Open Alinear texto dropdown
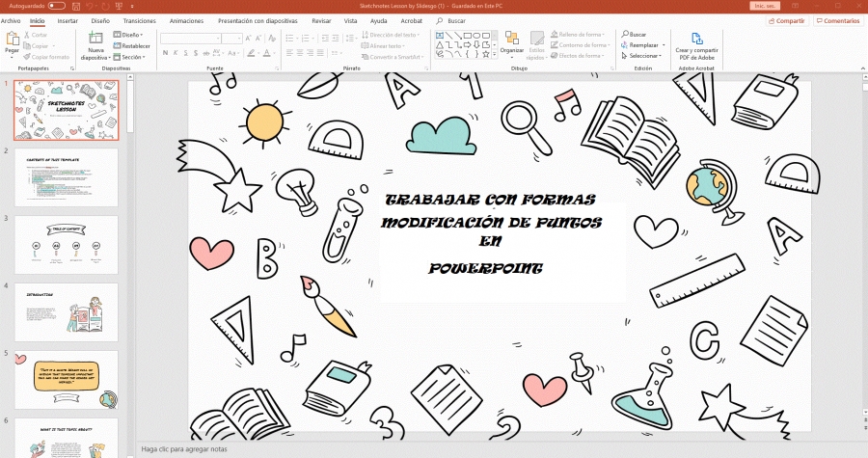The height and width of the screenshot is (458, 868). 384,46
